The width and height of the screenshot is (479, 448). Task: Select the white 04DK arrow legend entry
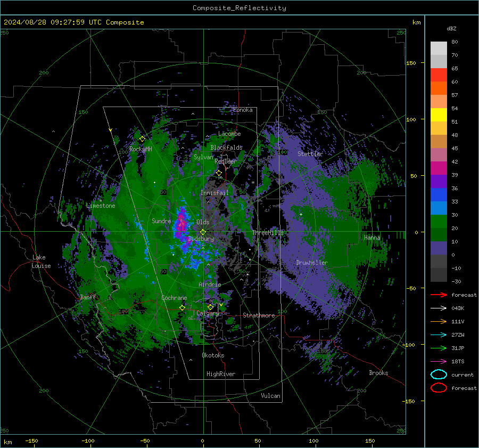[x=439, y=308]
